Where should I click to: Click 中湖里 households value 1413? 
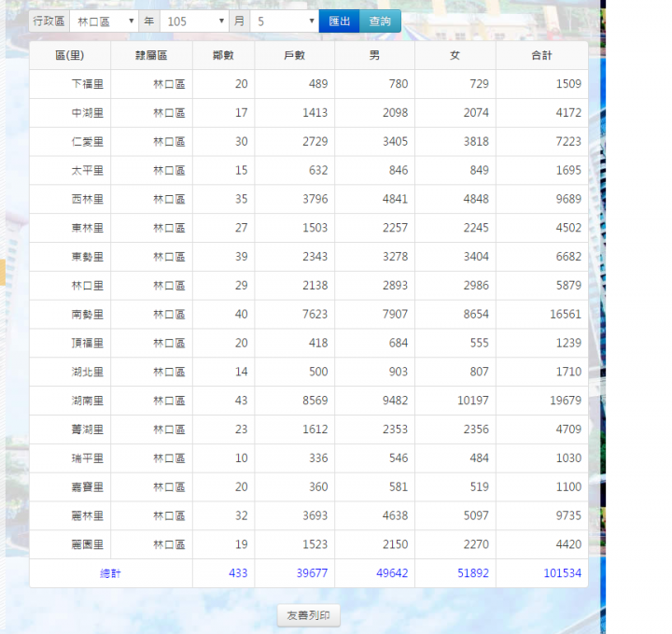click(x=315, y=113)
